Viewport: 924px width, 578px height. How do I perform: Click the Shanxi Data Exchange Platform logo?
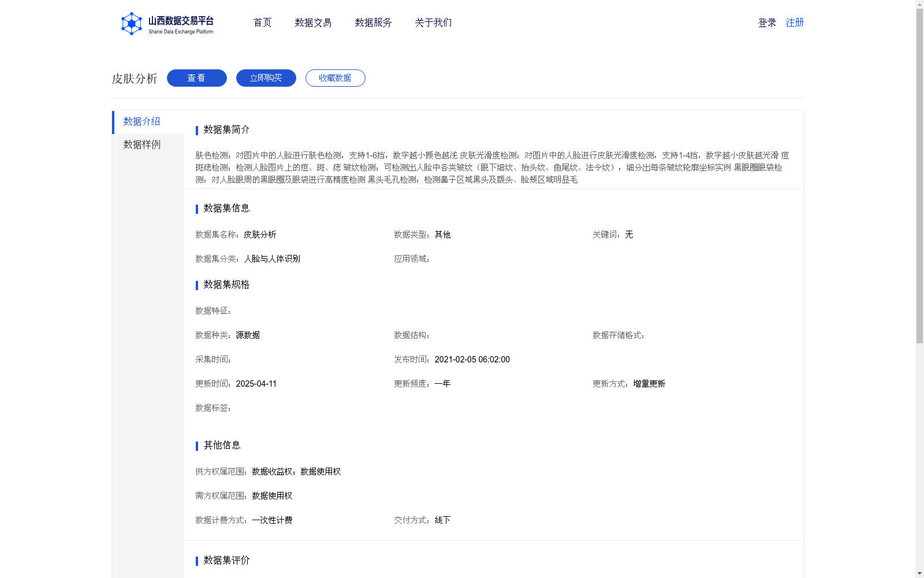(167, 24)
